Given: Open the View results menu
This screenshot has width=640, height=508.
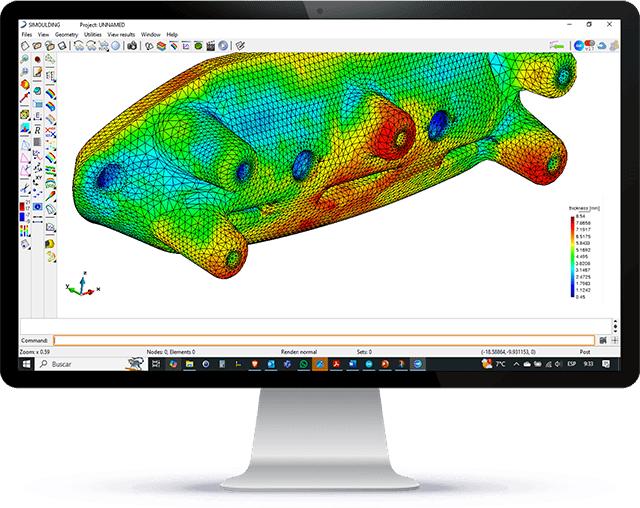Looking at the screenshot, I should click(x=121, y=34).
